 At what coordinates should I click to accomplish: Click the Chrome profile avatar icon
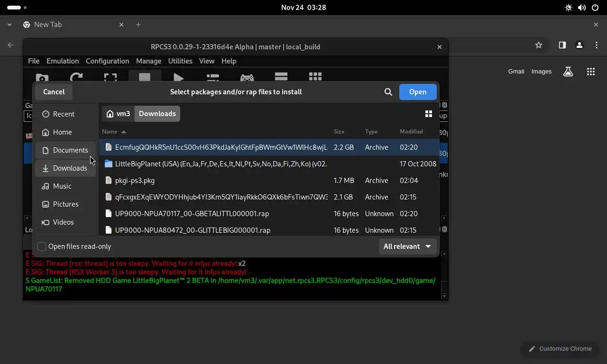579,45
